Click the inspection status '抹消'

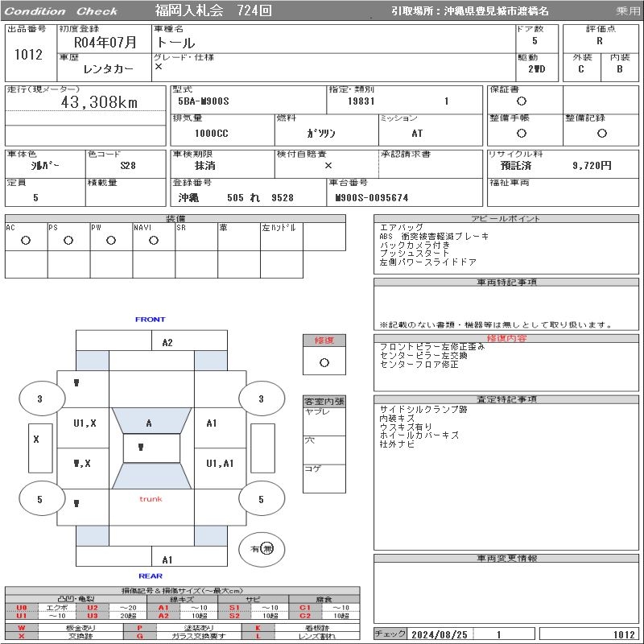click(x=205, y=166)
